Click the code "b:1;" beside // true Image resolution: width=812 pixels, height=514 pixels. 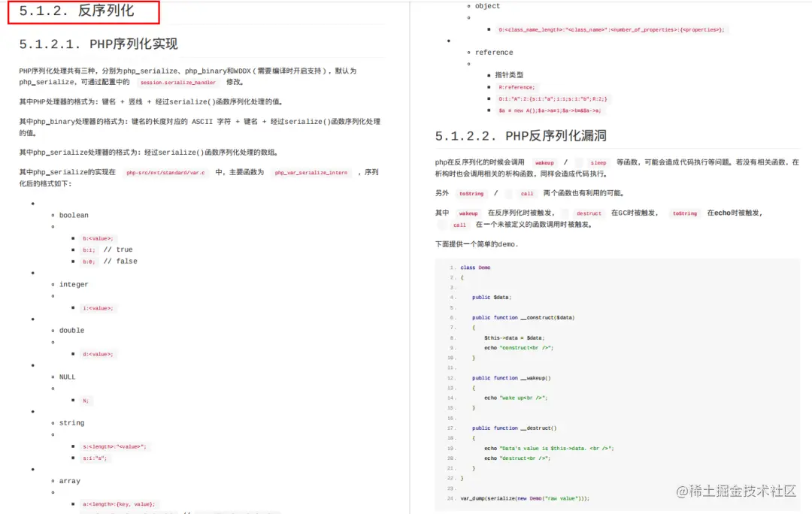89,250
